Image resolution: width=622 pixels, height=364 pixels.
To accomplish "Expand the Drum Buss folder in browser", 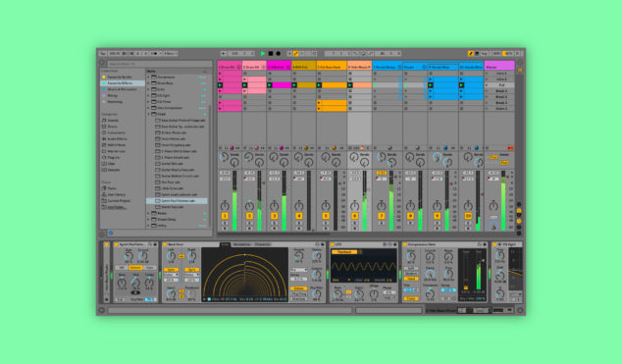I will click(x=149, y=83).
